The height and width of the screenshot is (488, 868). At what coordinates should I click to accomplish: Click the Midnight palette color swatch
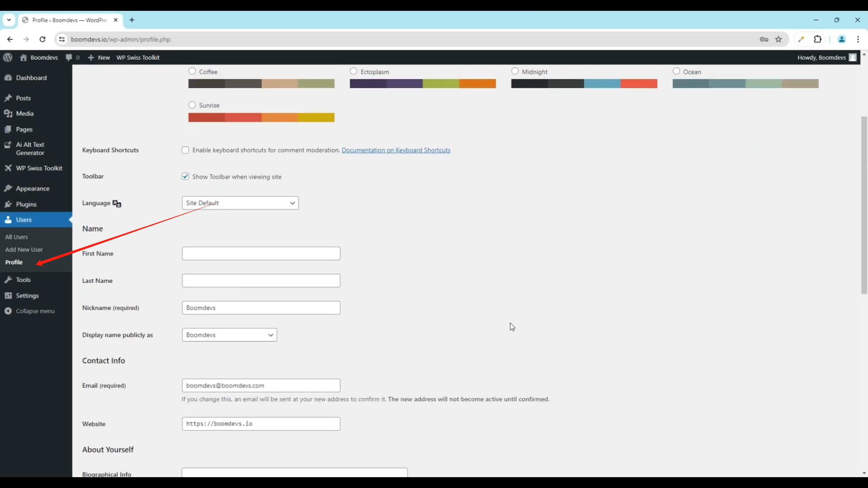(x=584, y=84)
